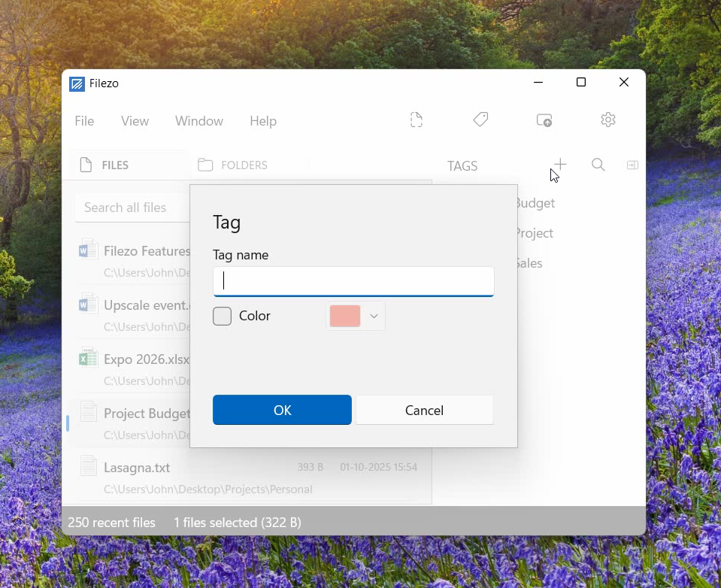Screen dimensions: 721x588
Task: Open the File menu
Action: click(84, 121)
